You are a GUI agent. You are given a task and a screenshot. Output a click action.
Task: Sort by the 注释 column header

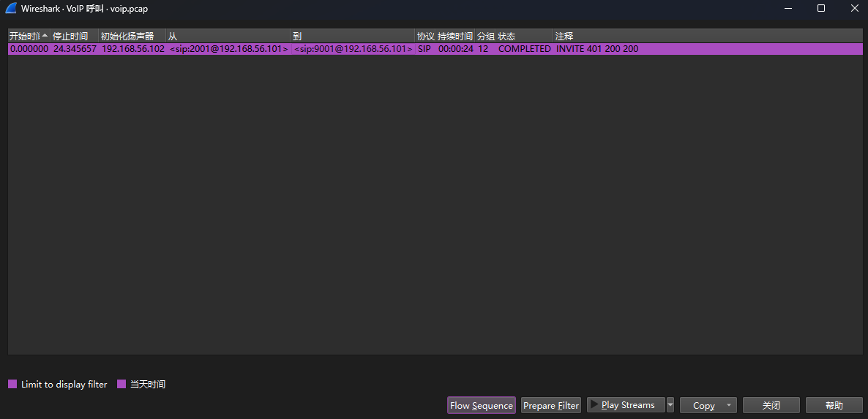tap(708, 36)
